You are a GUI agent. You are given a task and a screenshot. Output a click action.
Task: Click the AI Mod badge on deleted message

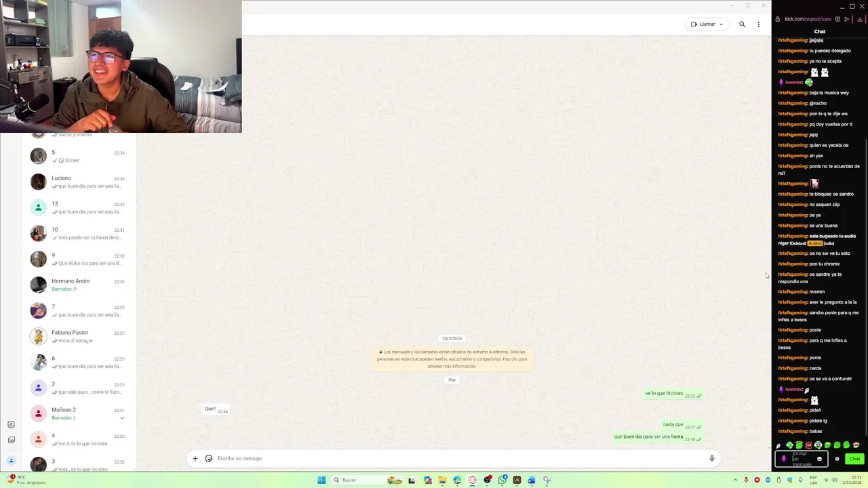(815, 243)
